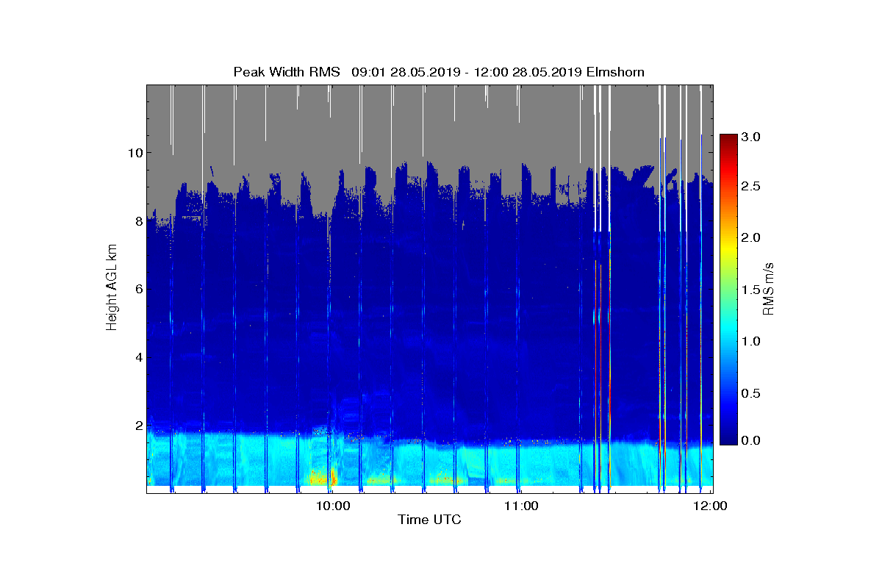Image resolution: width=882 pixels, height=588 pixels.
Task: Click the 'Height AGL km' axis label
Action: pyautogui.click(x=112, y=289)
